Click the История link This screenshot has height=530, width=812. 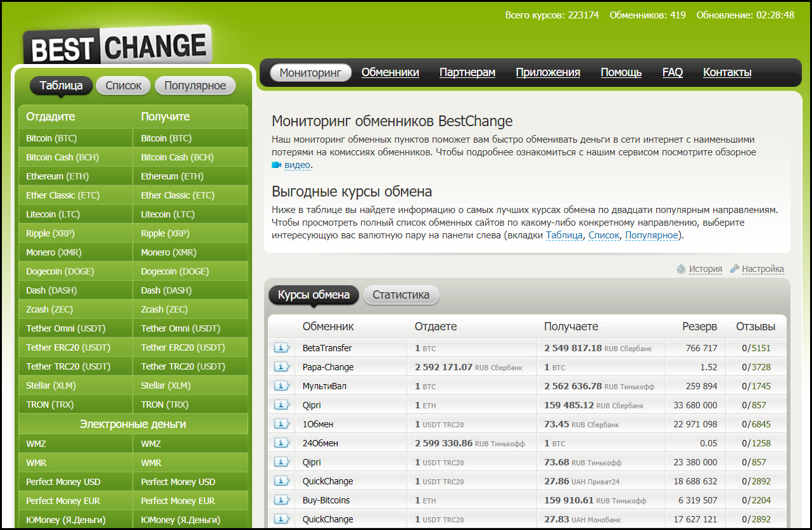coord(706,269)
